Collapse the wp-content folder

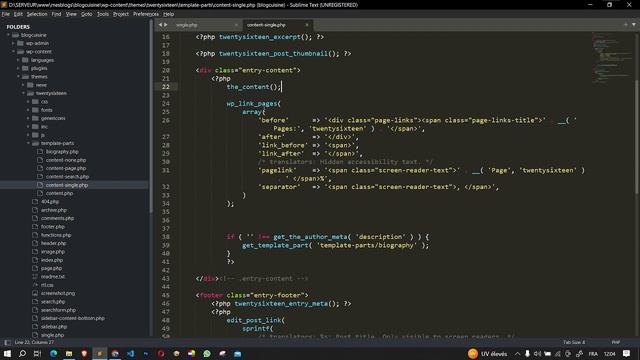tap(13, 51)
